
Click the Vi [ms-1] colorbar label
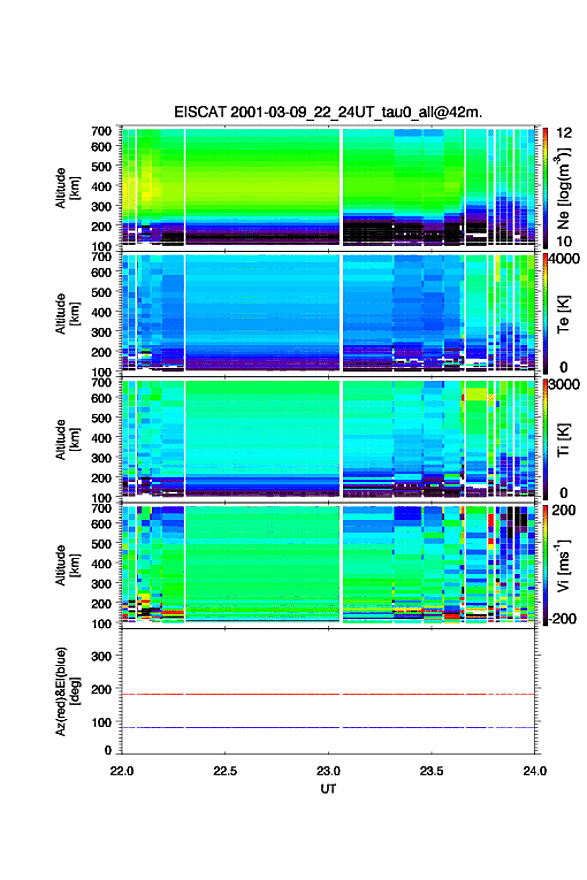point(563,565)
